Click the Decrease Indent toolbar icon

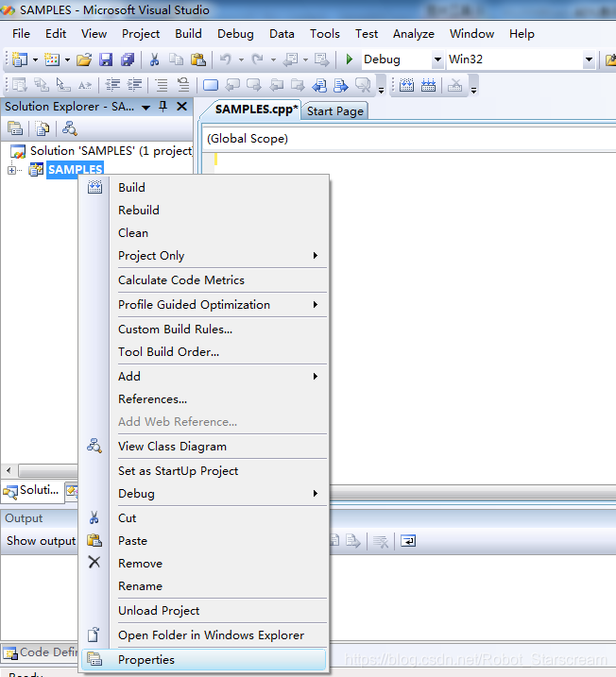click(x=112, y=85)
